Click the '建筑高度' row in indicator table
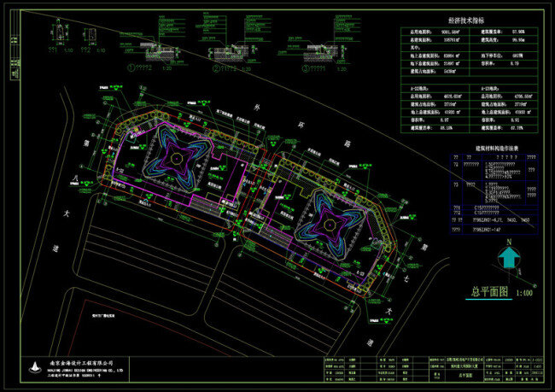555x392 pixels. [x=504, y=39]
